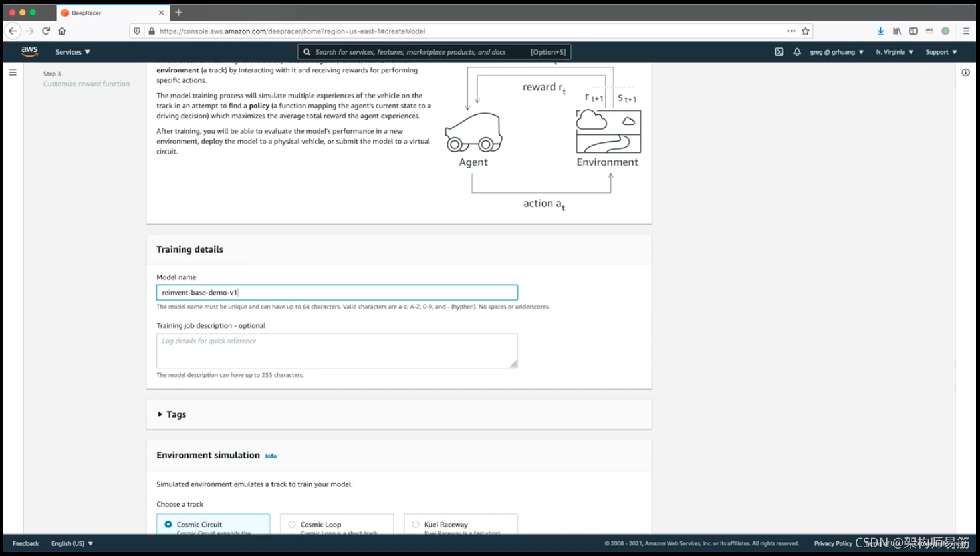Click the Training details heading

189,249
